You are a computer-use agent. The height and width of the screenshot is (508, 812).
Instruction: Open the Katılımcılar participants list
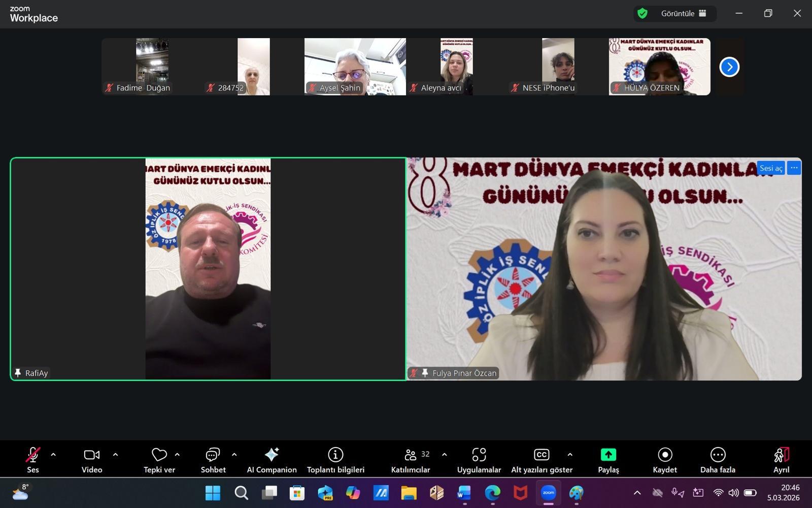pyautogui.click(x=411, y=459)
